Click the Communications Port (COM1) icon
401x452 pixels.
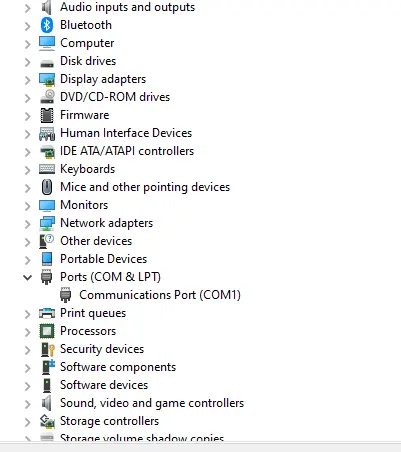click(66, 295)
